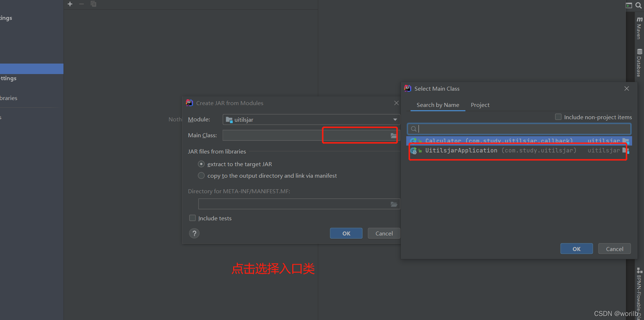Open the BPMN-Flowable tool window

coord(639,293)
